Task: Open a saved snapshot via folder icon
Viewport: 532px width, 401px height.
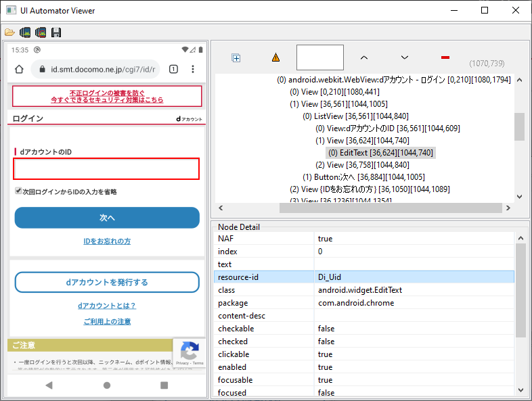Action: point(9,32)
